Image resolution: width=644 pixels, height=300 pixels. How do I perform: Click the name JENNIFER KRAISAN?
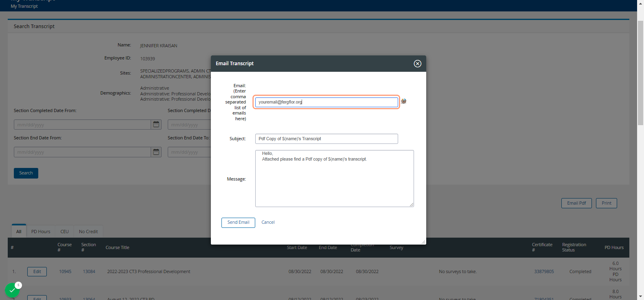[x=159, y=46]
